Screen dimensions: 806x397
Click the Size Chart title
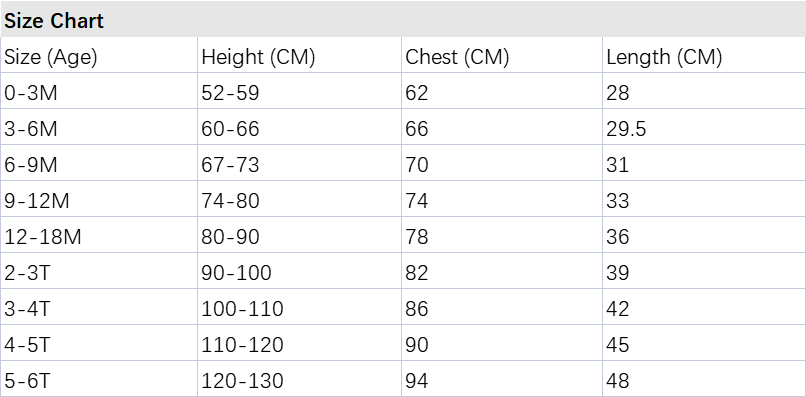click(x=54, y=21)
